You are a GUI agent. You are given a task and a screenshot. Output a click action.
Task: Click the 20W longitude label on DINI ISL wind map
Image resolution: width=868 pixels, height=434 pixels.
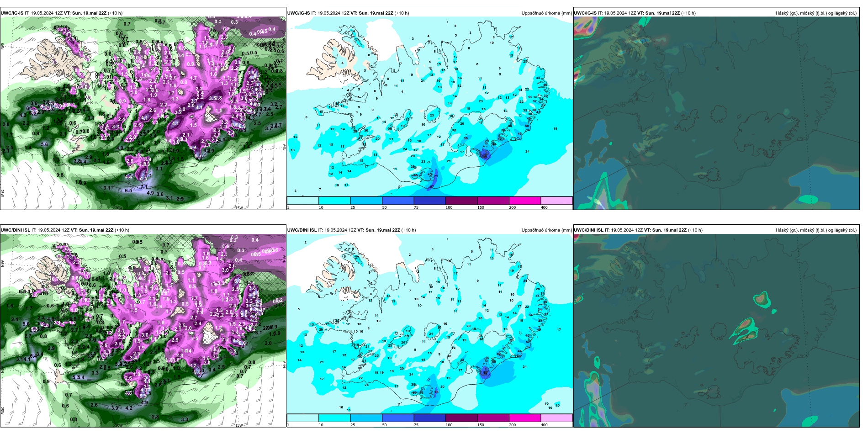(x=118, y=425)
